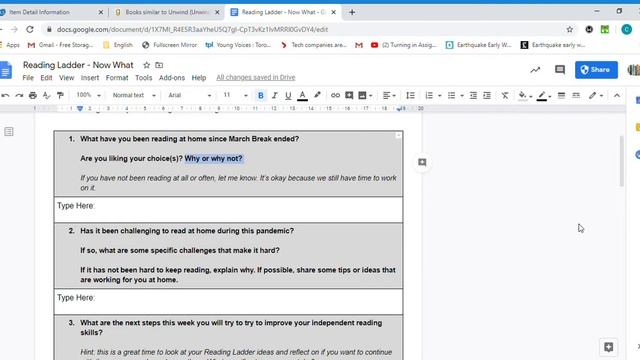The image size is (640, 360).
Task: Apply bulleted list
Action: (x=451, y=96)
